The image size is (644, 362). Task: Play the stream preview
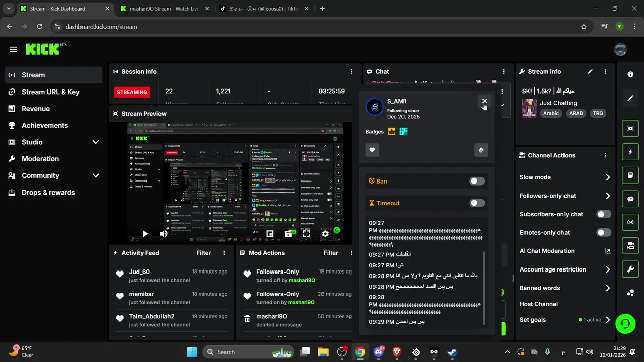click(145, 234)
